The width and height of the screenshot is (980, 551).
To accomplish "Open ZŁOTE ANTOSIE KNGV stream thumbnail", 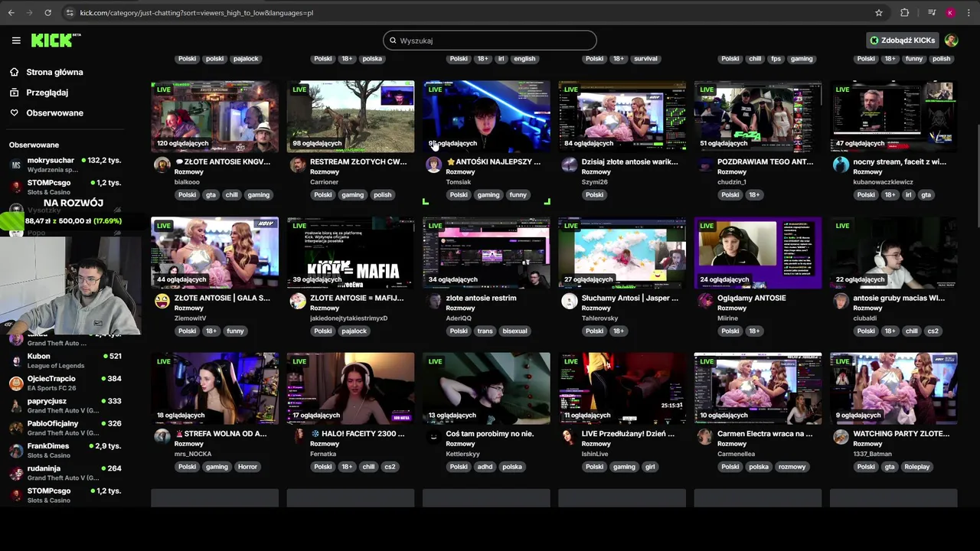I will (x=214, y=117).
